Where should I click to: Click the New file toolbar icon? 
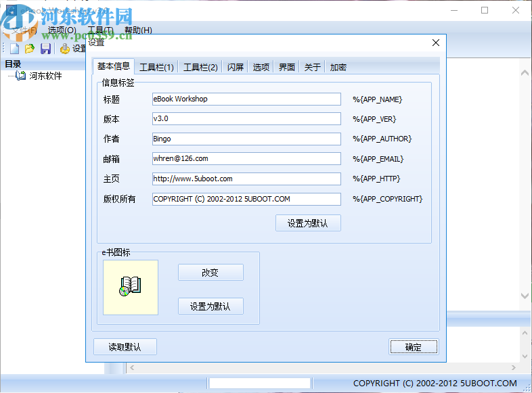[15, 49]
